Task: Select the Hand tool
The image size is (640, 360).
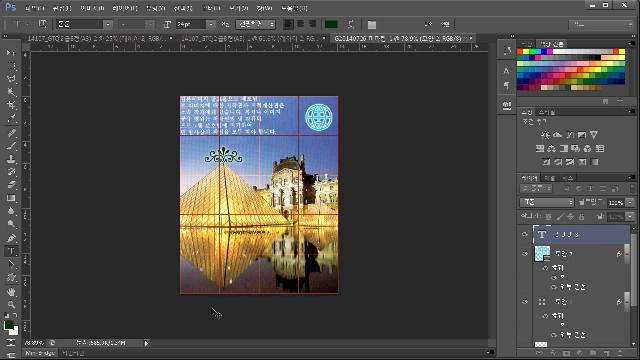Action: pos(11,291)
